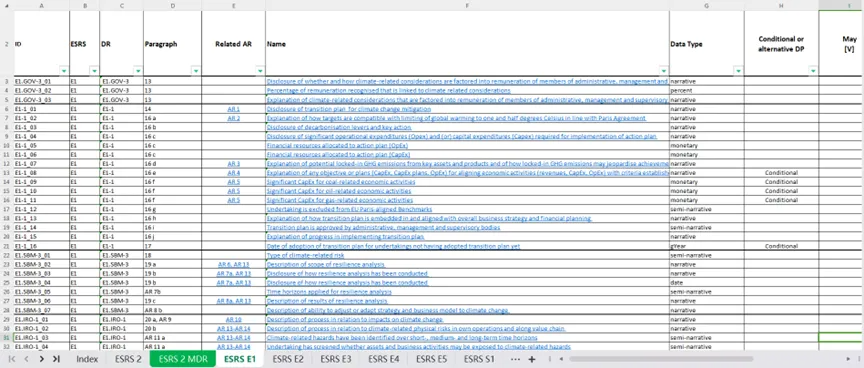Click the select-all corner triangle icon
The image size is (864, 368).
[7, 5]
